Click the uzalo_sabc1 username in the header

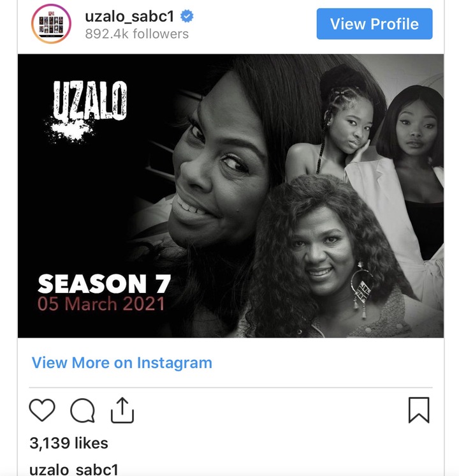129,16
